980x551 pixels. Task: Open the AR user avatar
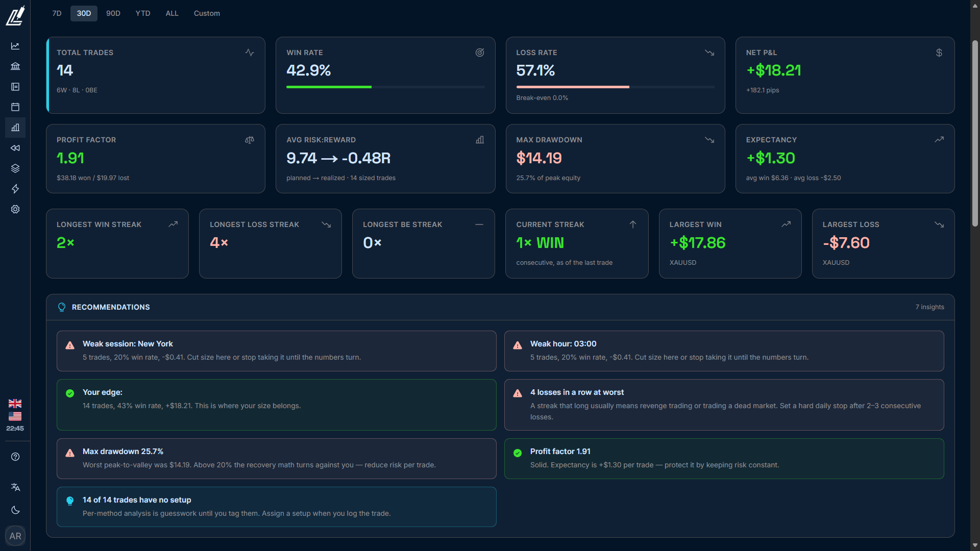click(15, 536)
